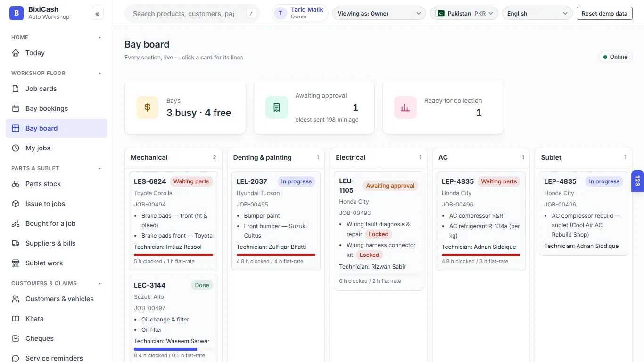Open the Today page house icon

16,53
